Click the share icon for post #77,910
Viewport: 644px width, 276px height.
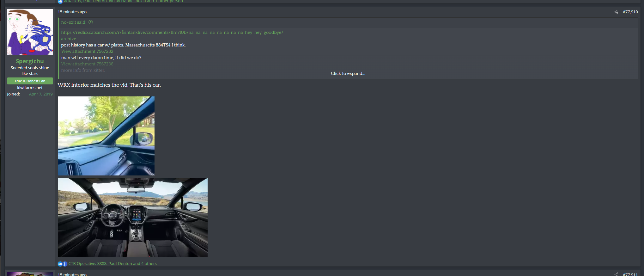(616, 12)
